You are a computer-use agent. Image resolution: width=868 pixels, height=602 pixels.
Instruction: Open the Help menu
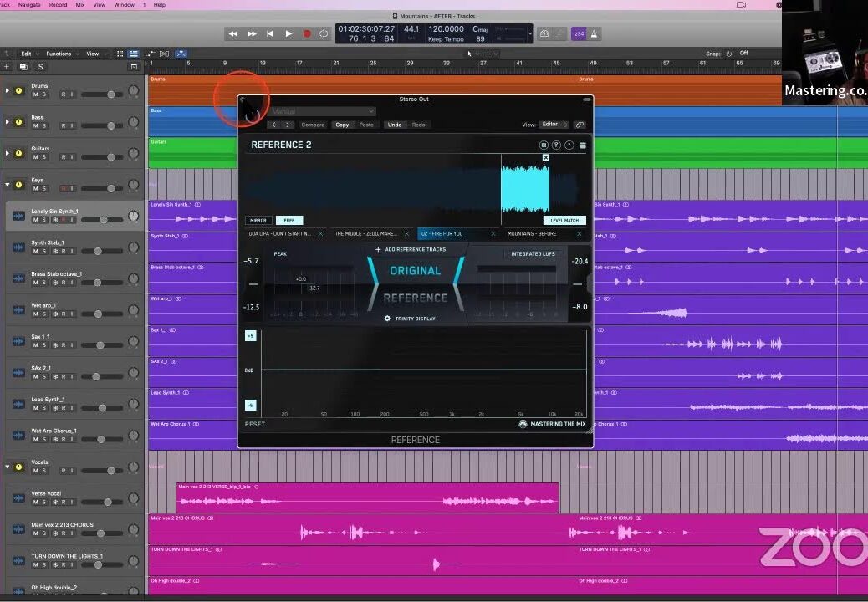click(x=160, y=4)
